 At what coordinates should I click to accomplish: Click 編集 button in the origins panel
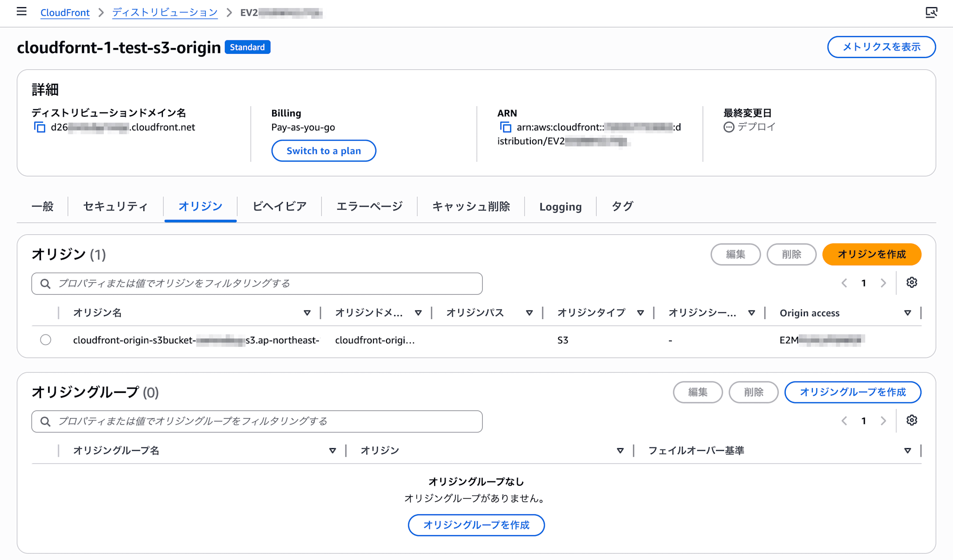click(735, 254)
